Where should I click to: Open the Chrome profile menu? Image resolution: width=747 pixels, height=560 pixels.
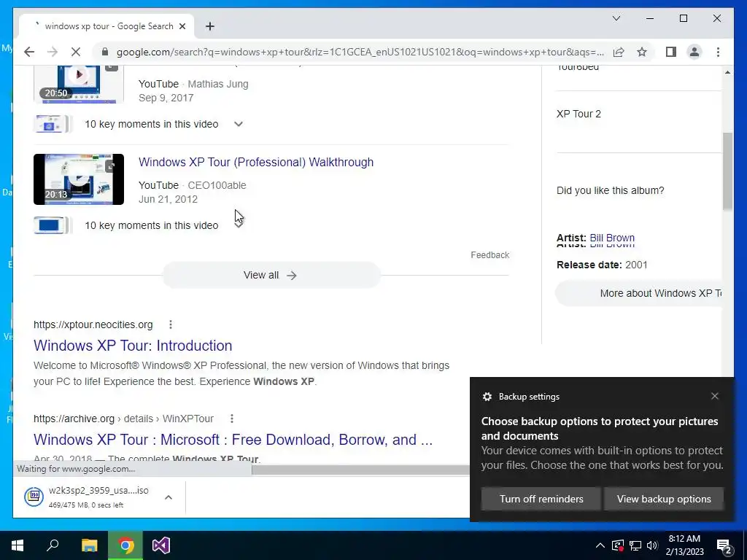pyautogui.click(x=694, y=52)
